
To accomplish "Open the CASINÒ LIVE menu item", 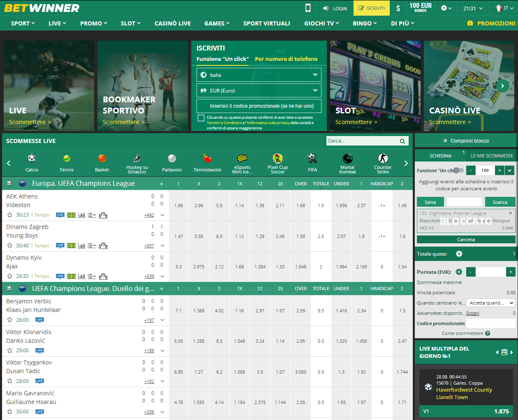I will tap(173, 23).
